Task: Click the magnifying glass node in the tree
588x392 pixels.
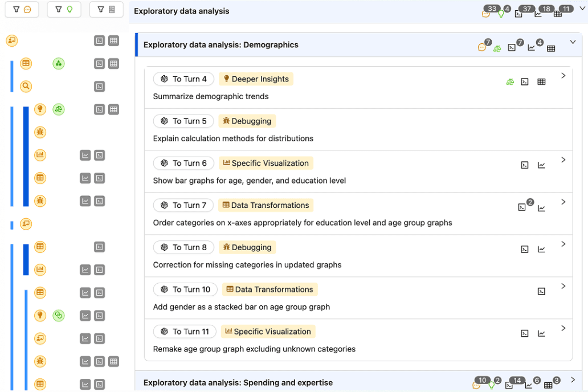Action: (x=26, y=87)
